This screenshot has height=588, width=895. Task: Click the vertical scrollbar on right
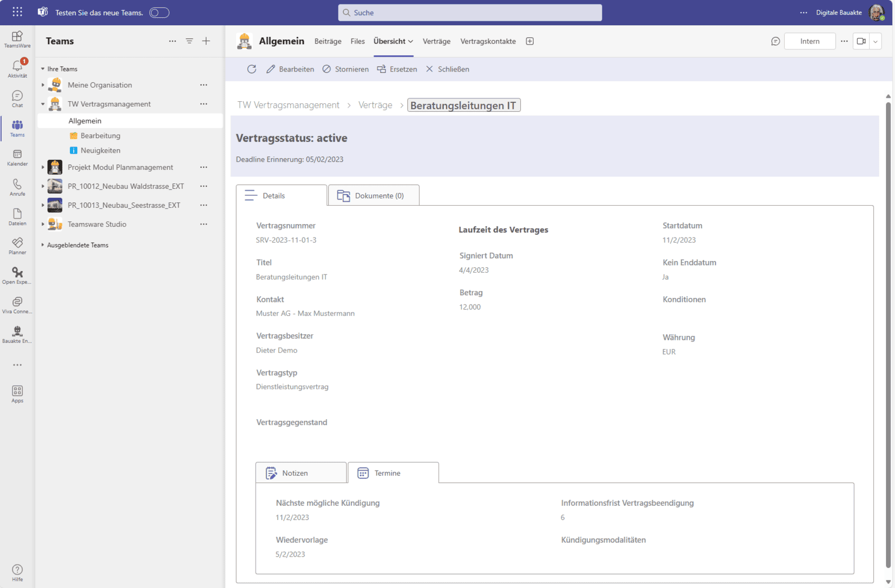(x=888, y=335)
